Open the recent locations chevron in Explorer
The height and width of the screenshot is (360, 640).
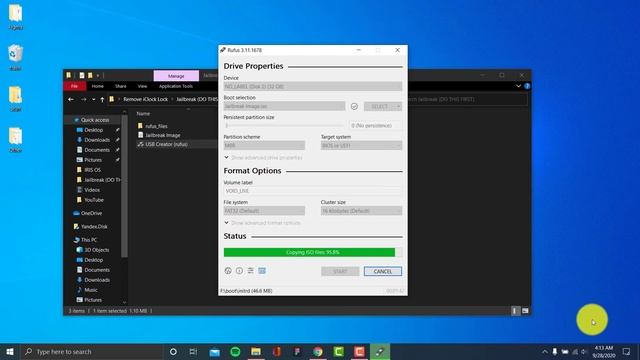(x=93, y=99)
